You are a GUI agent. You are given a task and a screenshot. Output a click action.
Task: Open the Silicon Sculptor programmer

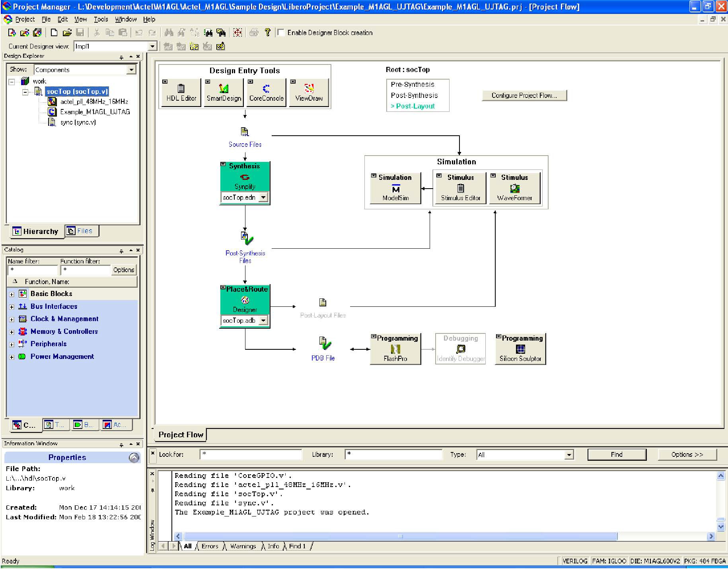click(520, 349)
